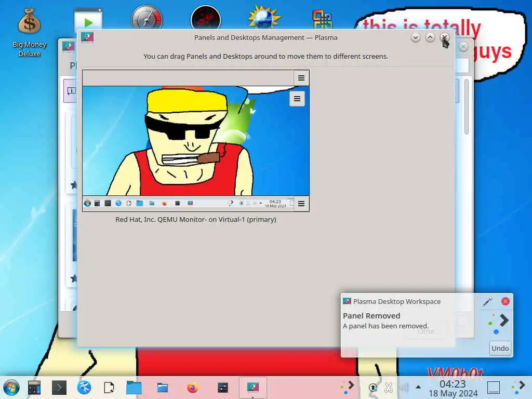Switch to the active Plasma task entry
This screenshot has width=532, height=399.
253,388
